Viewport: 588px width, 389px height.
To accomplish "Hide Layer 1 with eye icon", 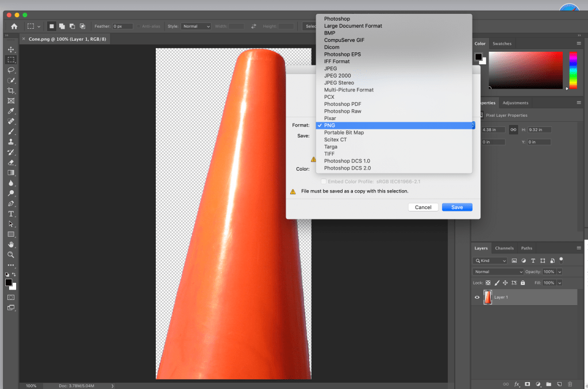I will (476, 297).
